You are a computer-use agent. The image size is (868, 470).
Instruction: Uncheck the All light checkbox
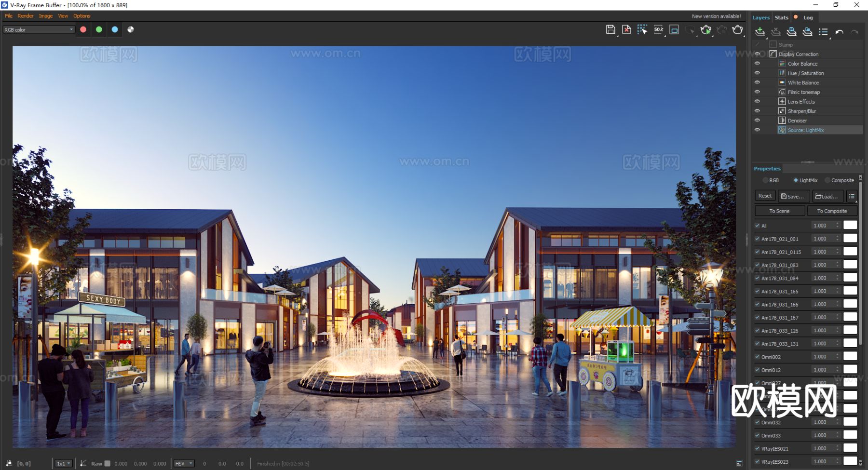coord(757,226)
